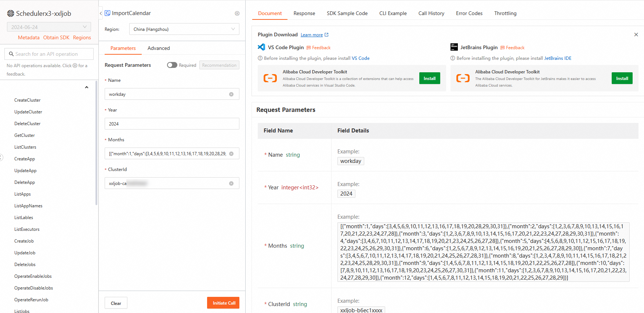Screen dimensions: 644x313
Task: Clear the Name field with its X icon
Action: [x=231, y=94]
